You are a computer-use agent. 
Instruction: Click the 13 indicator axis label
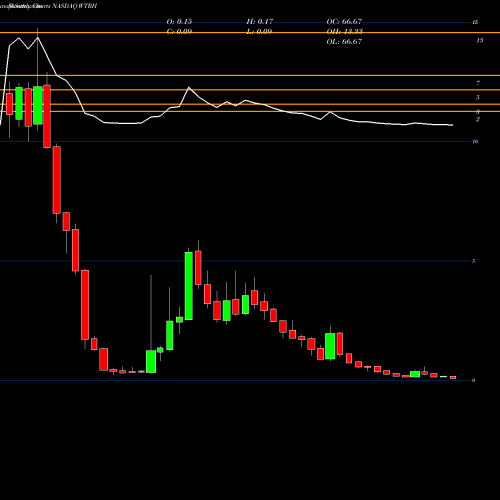click(480, 40)
